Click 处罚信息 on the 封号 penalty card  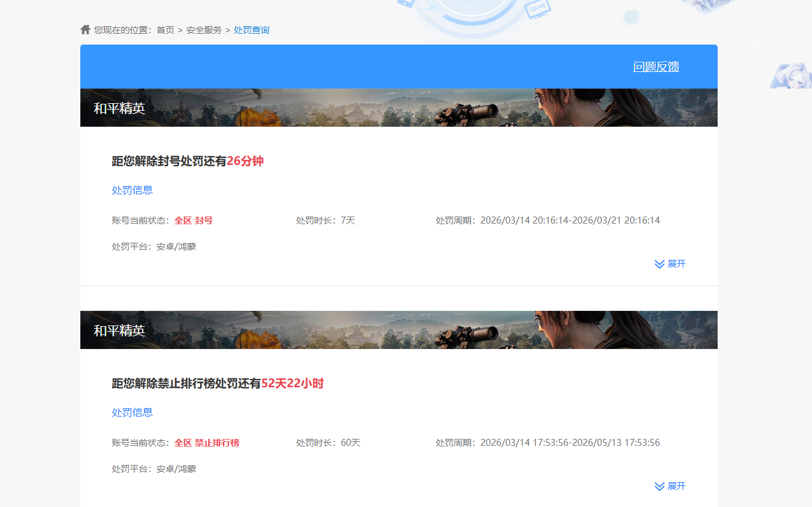(132, 190)
